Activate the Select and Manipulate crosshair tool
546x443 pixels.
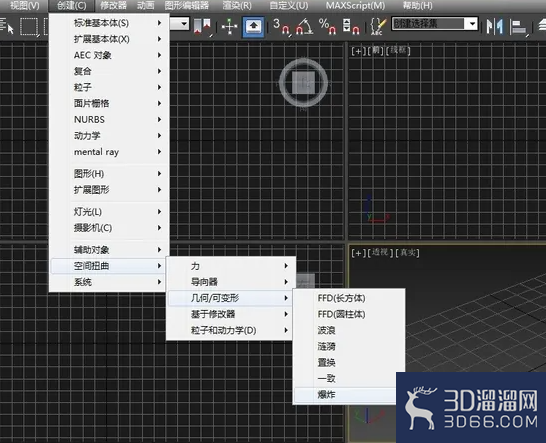click(229, 26)
